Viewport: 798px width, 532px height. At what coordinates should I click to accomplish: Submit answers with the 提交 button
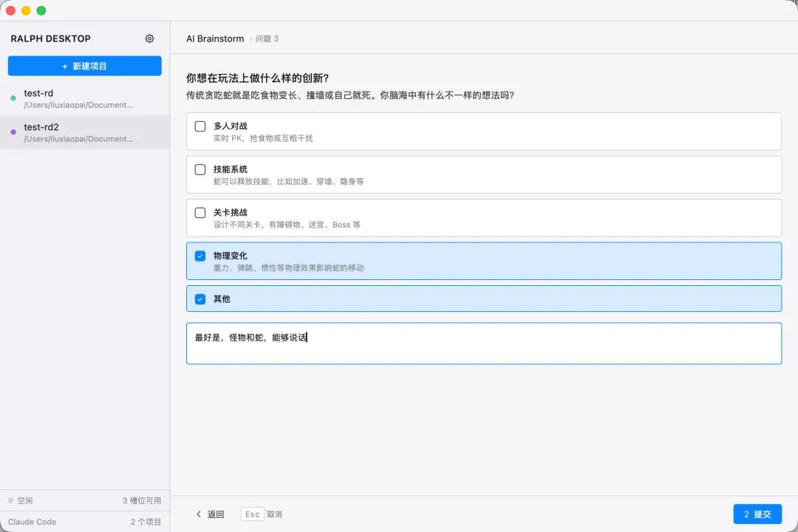coord(757,514)
